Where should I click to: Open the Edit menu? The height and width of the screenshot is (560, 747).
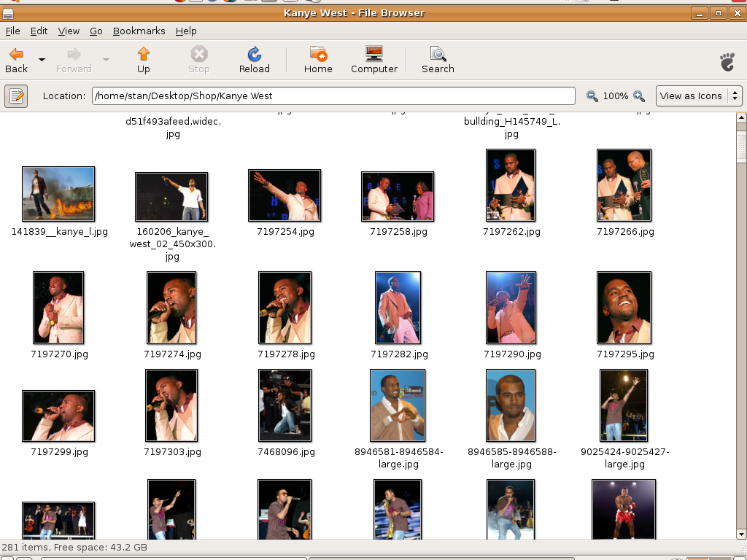click(39, 31)
